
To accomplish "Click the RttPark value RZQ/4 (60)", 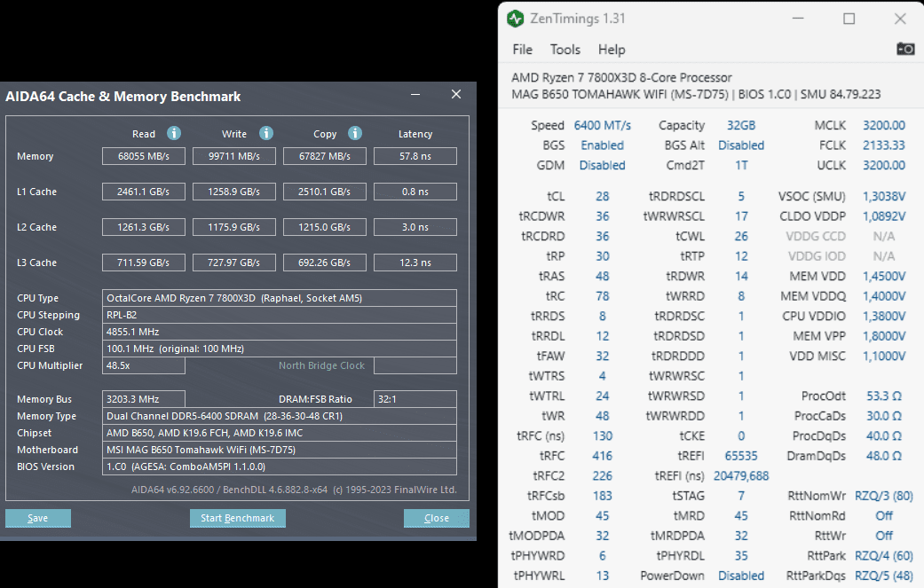I will 884,555.
